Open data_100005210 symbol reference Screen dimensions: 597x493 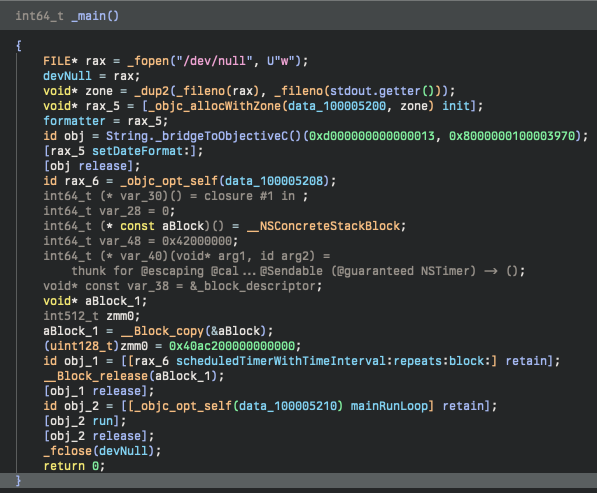288,406
